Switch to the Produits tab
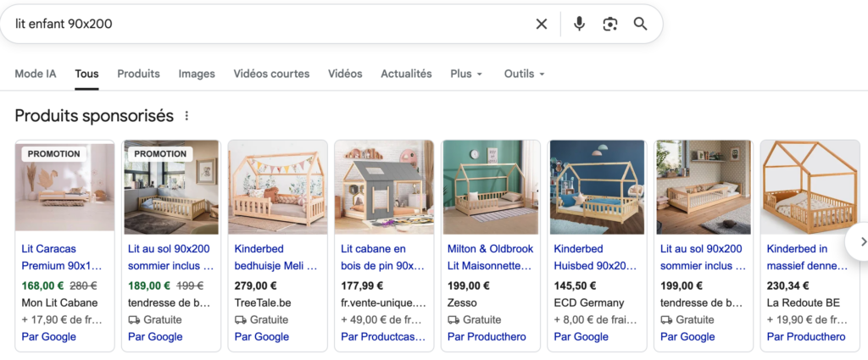This screenshot has height=360, width=868. pos(138,74)
